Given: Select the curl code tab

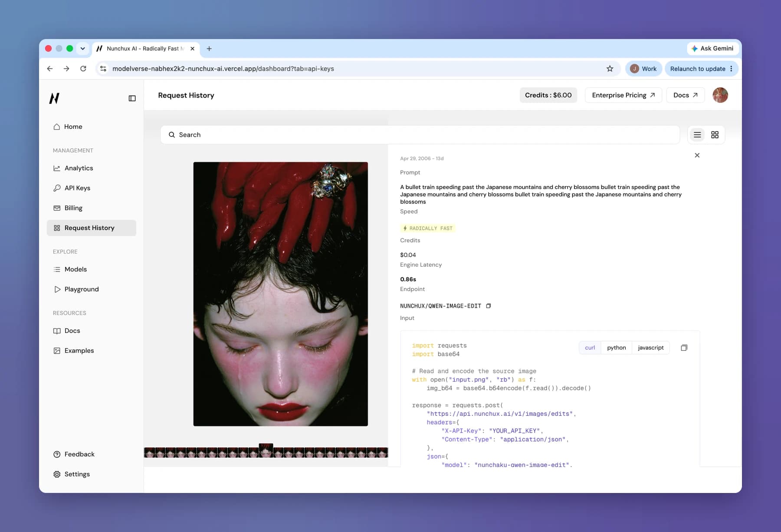Looking at the screenshot, I should (x=590, y=348).
